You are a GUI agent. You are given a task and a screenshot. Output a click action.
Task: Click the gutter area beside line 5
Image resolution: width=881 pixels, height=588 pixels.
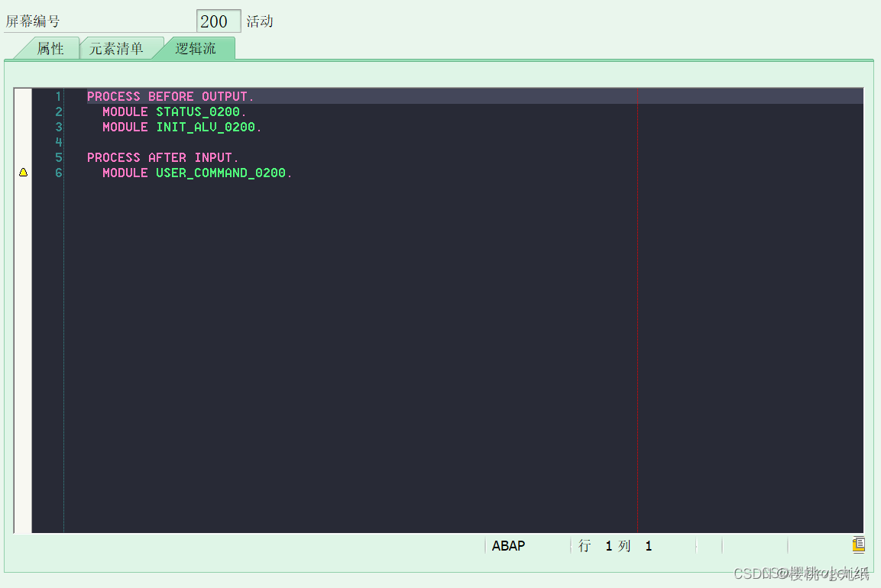coord(23,157)
